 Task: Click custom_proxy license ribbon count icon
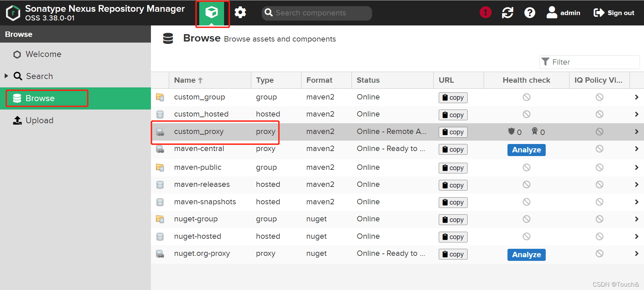click(x=535, y=131)
